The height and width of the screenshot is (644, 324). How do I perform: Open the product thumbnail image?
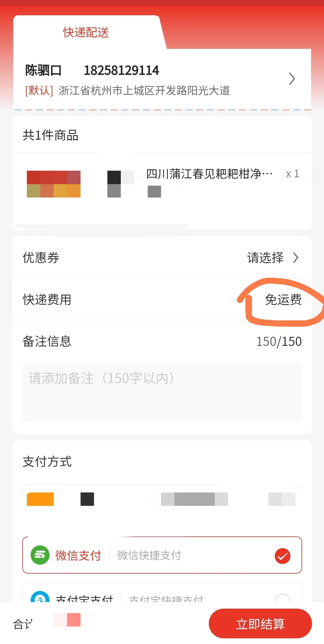[54, 184]
